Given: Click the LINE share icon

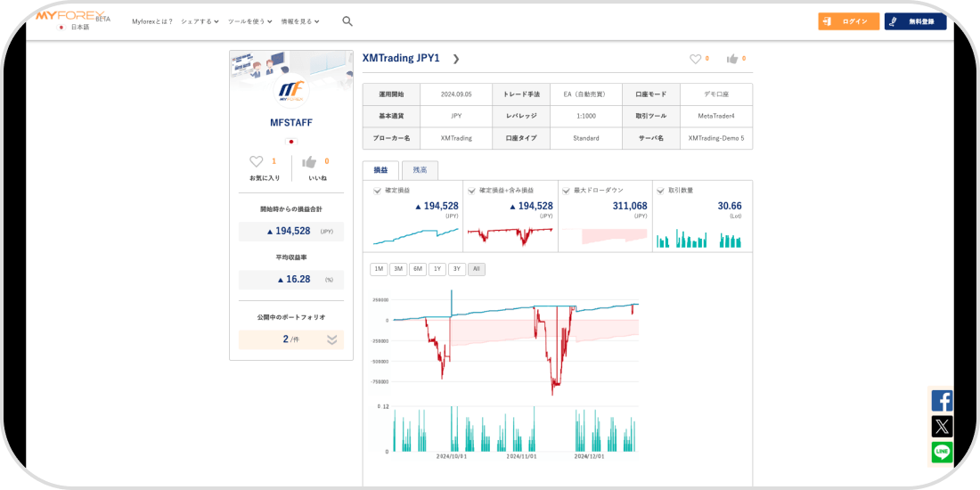Looking at the screenshot, I should [942, 452].
